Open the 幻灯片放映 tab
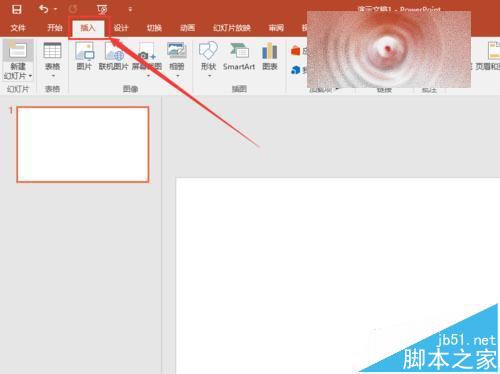This screenshot has width=500, height=374. 232,28
